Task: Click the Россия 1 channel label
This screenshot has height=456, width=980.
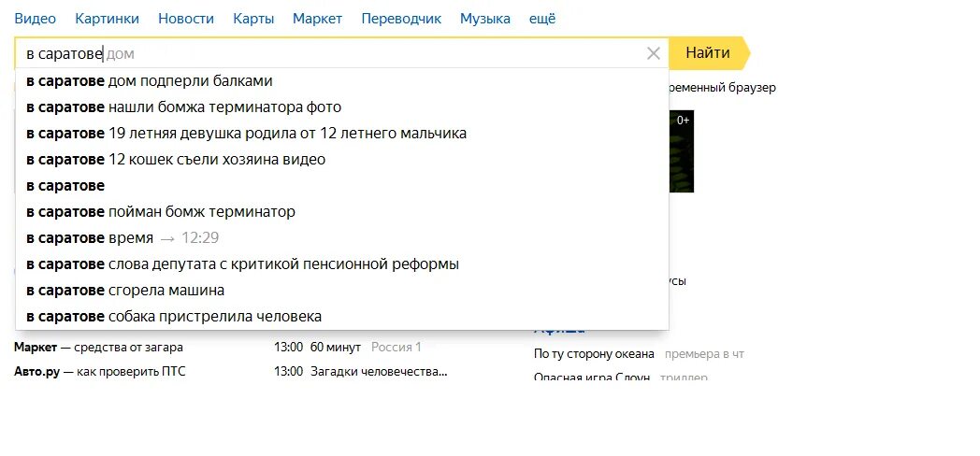Action: pyautogui.click(x=396, y=348)
